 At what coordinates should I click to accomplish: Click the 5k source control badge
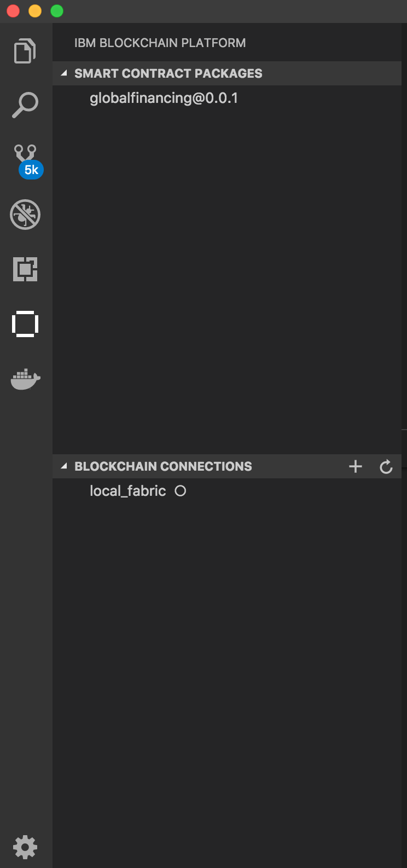tap(31, 170)
